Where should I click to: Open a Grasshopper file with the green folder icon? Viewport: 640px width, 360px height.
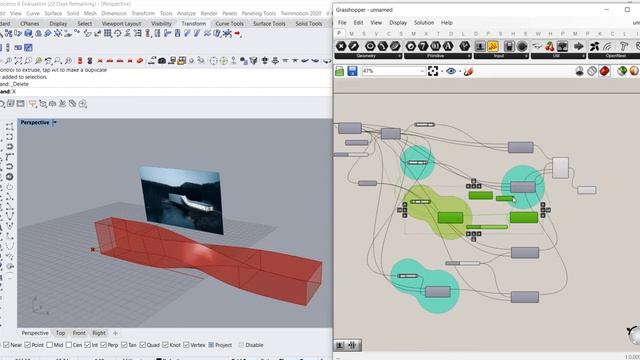point(340,71)
